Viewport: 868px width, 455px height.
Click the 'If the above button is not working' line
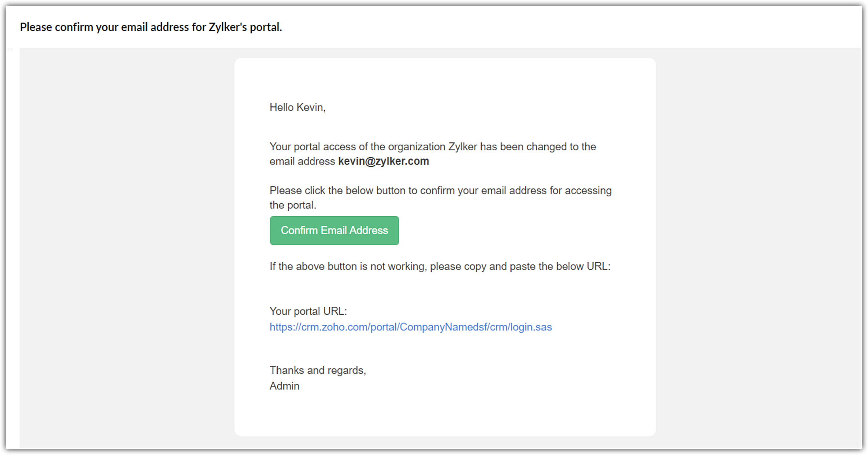[x=440, y=266]
